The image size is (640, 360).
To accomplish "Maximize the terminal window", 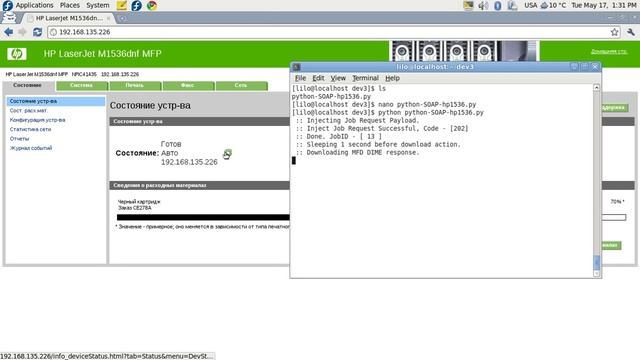I will coord(584,67).
